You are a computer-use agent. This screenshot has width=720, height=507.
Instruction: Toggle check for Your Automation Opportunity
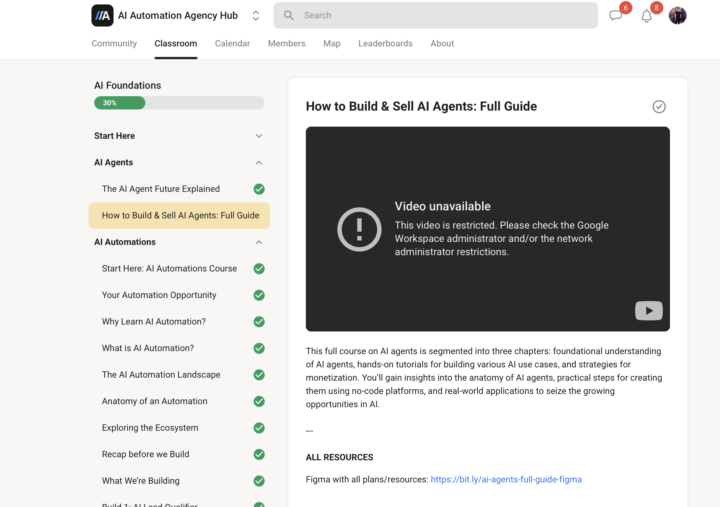tap(259, 295)
